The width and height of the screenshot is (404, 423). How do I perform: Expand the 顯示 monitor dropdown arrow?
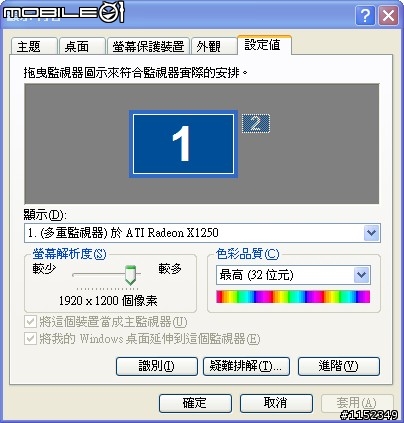click(371, 233)
